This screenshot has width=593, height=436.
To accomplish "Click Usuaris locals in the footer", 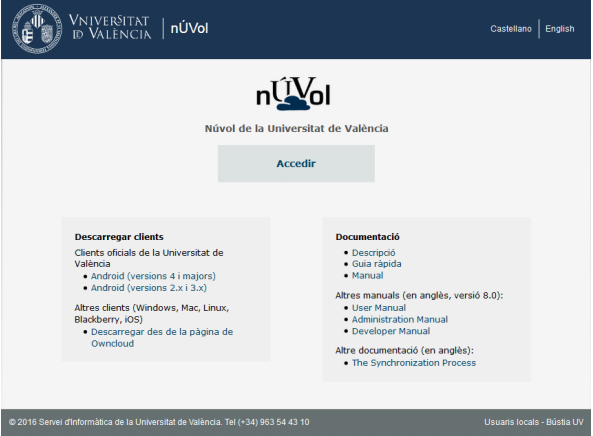I will tap(511, 422).
